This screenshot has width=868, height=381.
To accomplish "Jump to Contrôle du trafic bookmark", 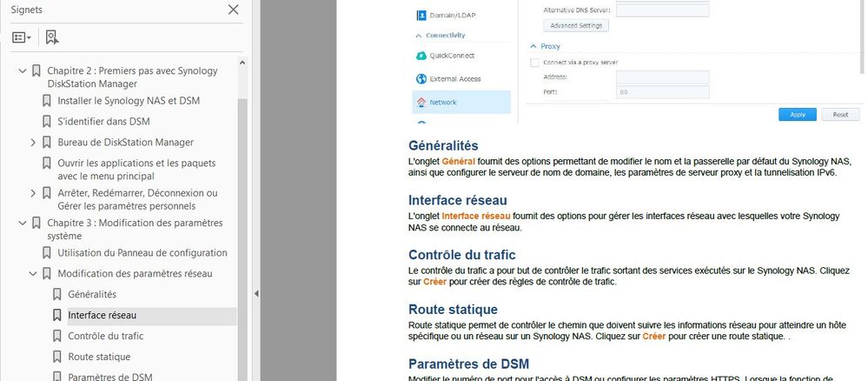I will (x=105, y=336).
